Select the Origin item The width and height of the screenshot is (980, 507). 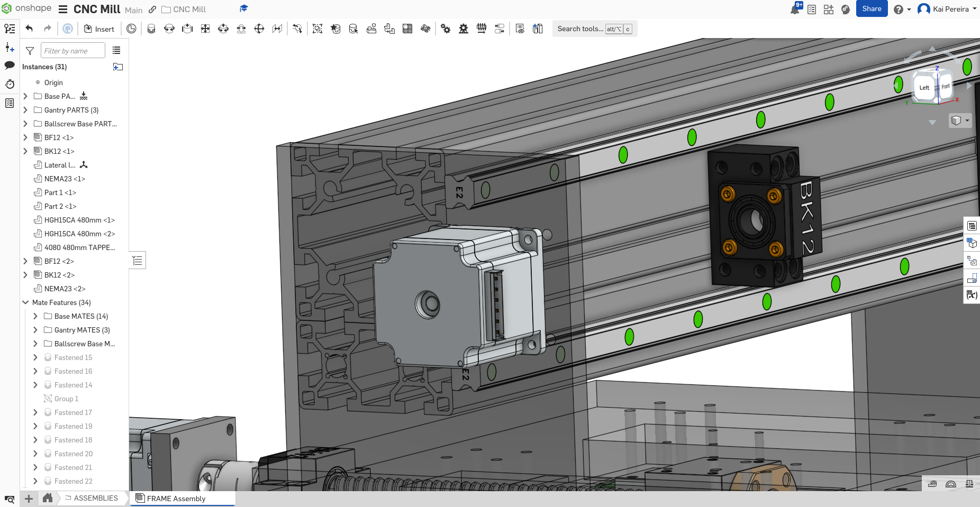click(x=53, y=82)
